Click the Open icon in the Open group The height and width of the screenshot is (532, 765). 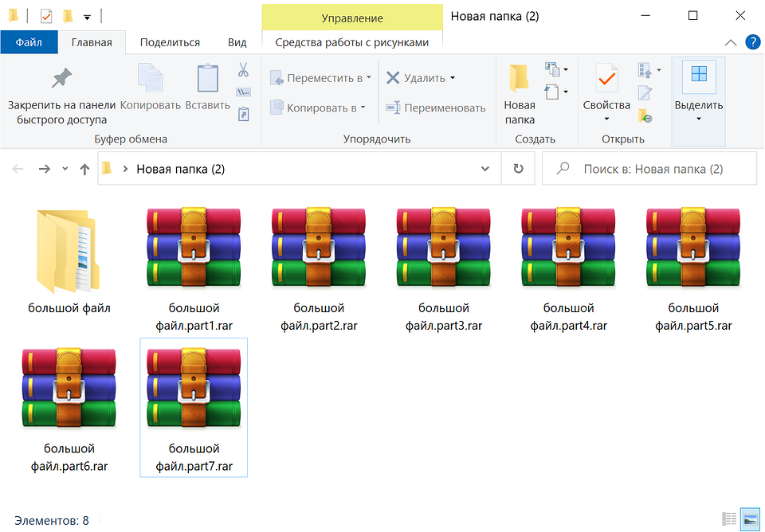click(645, 70)
